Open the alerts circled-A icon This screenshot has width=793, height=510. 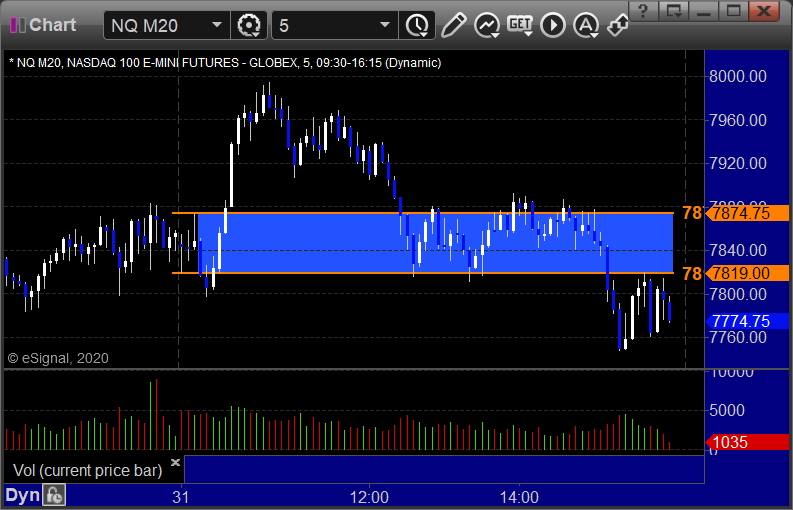coord(586,25)
